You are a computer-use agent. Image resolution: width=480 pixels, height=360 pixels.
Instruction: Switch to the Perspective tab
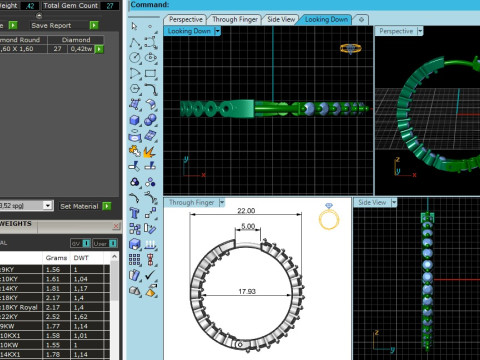185,20
